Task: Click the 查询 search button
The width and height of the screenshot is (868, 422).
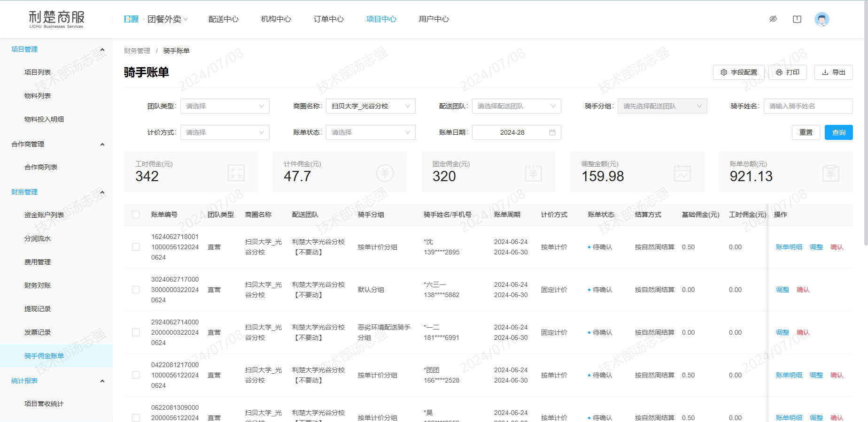Action: click(839, 132)
